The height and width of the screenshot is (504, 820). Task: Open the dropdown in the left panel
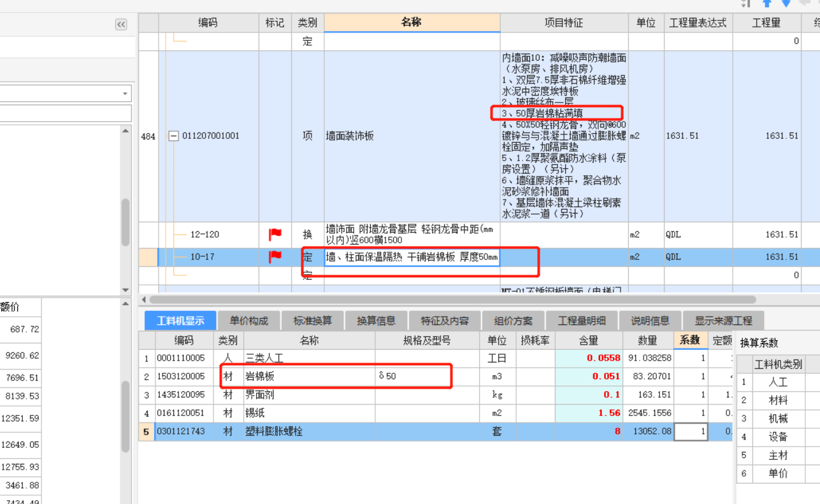[124, 94]
